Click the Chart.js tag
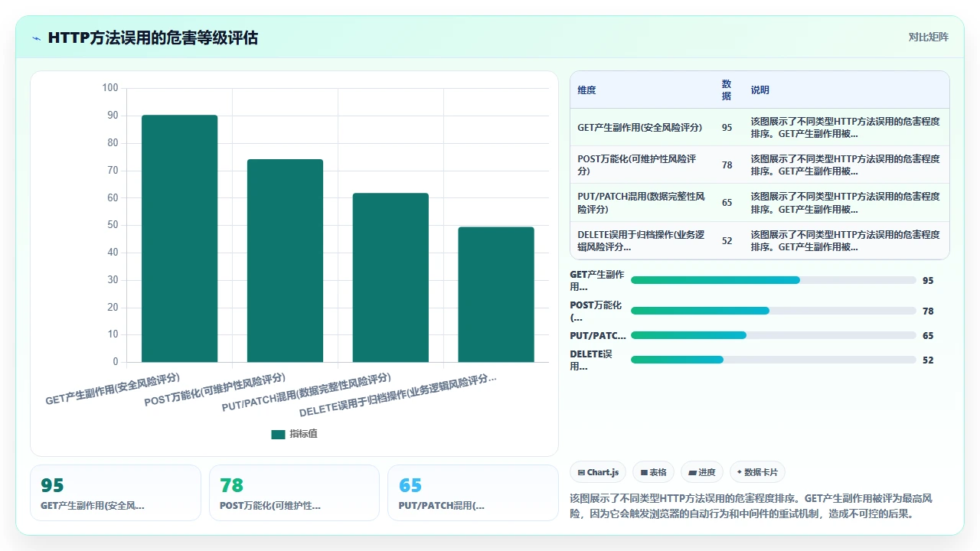Screen dimensions: 980x551 (x=599, y=472)
